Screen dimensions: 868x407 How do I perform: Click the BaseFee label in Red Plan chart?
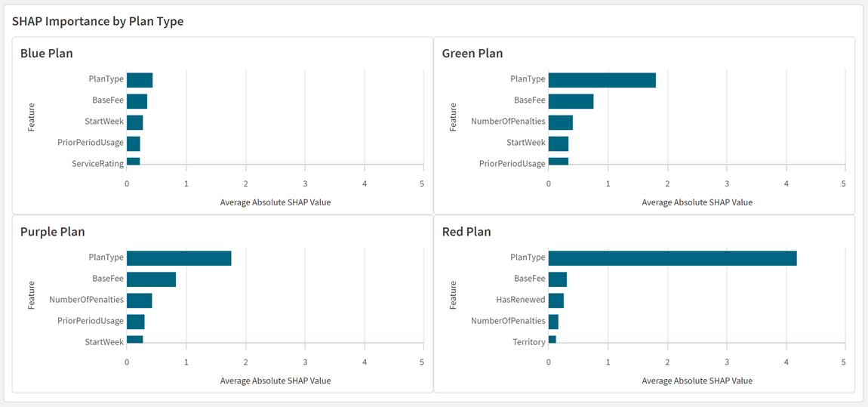pos(529,279)
